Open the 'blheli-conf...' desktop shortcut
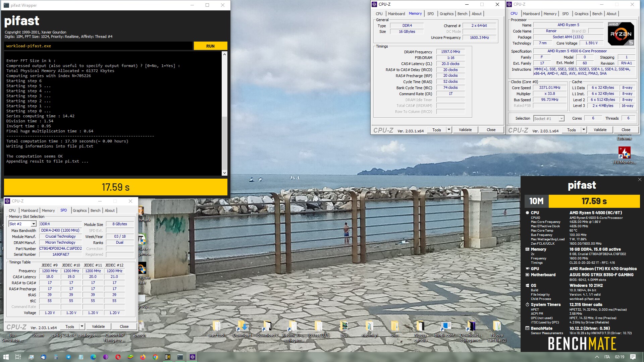Image resolution: width=644 pixels, height=362 pixels. [446, 329]
